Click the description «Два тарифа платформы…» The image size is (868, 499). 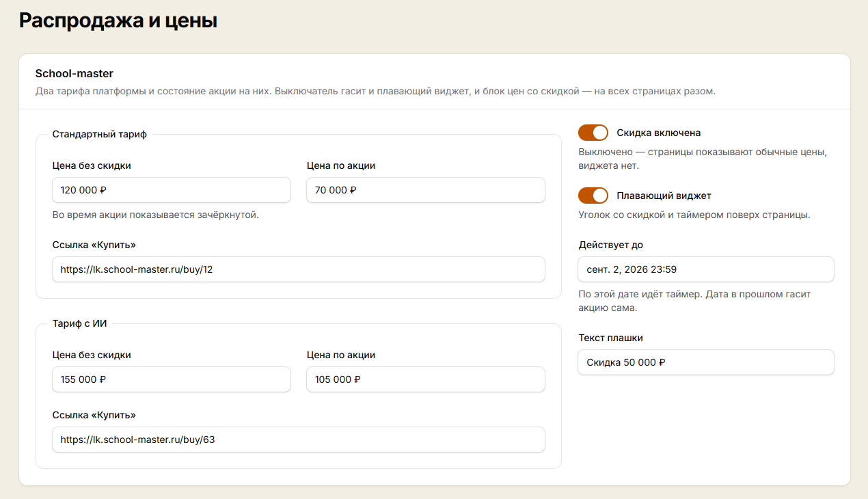pos(376,91)
